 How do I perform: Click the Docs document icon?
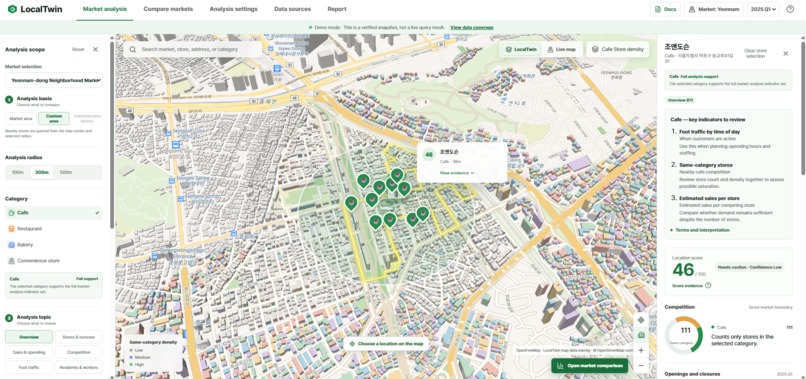point(658,9)
